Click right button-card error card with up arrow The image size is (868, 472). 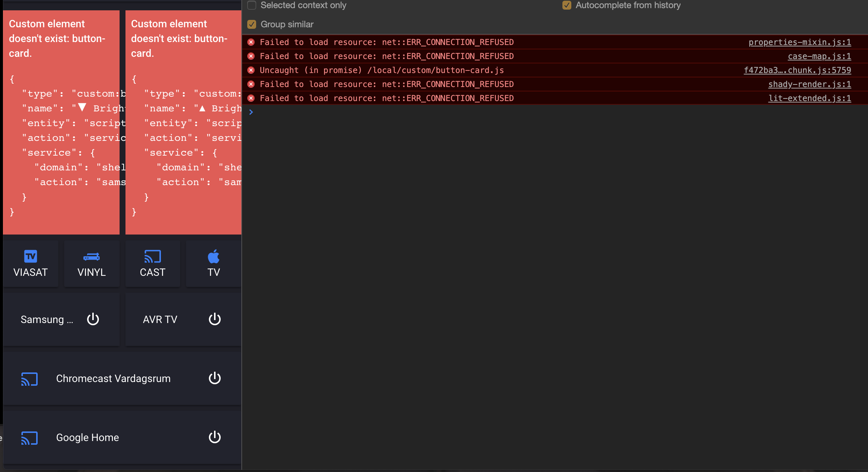click(183, 122)
